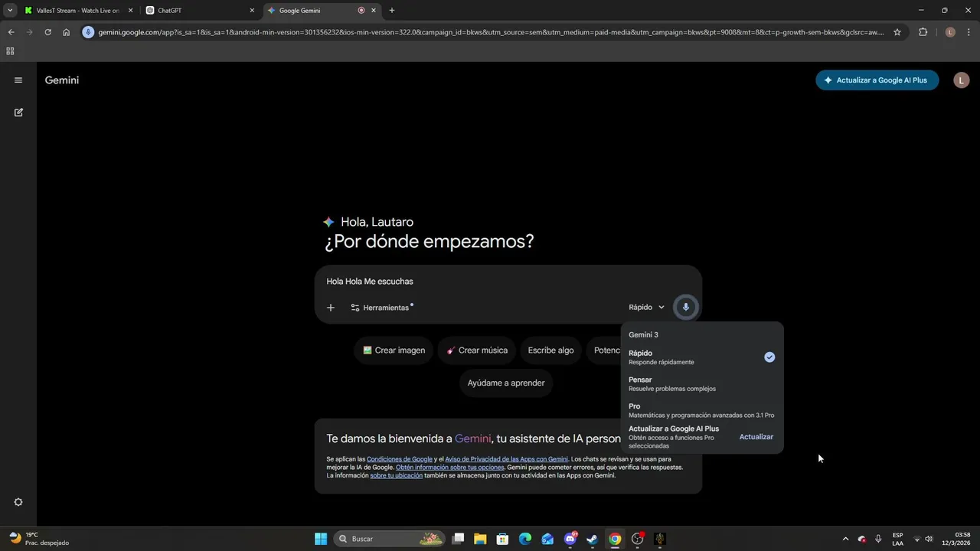Image resolution: width=980 pixels, height=551 pixels.
Task: Open a new browser tab
Action: [392, 11]
